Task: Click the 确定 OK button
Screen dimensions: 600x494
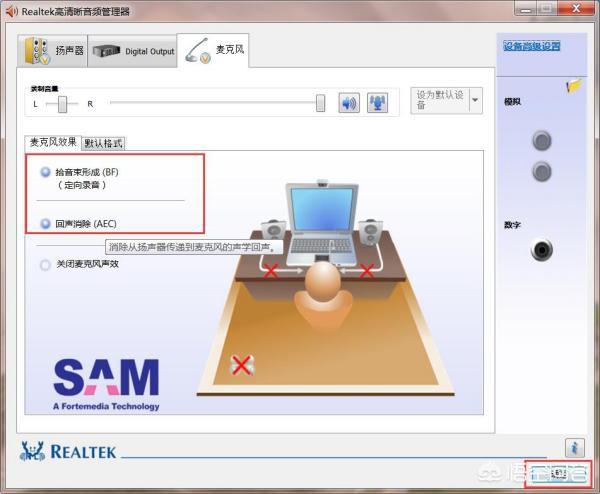Action: [558, 474]
